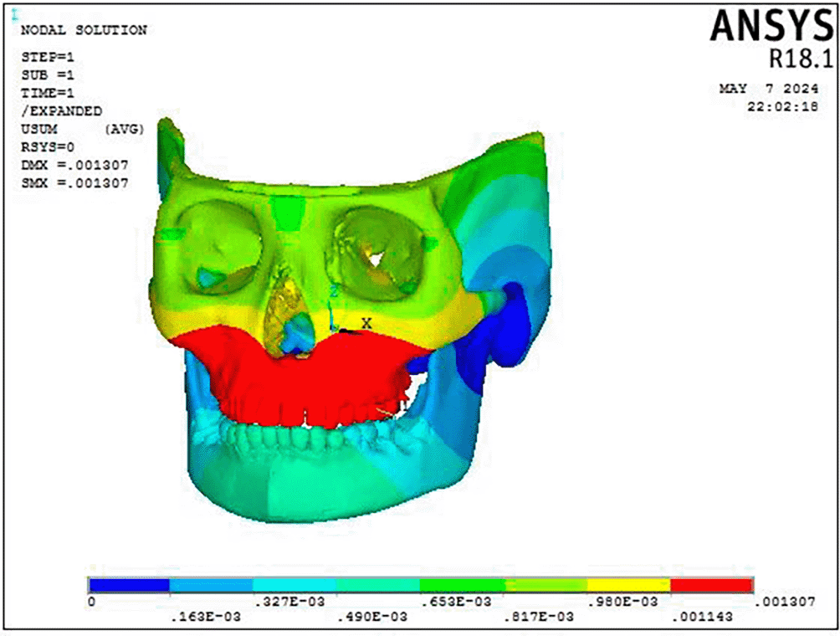Click the red band in contour legend
Image resolution: width=840 pixels, height=636 pixels.
[x=711, y=585]
